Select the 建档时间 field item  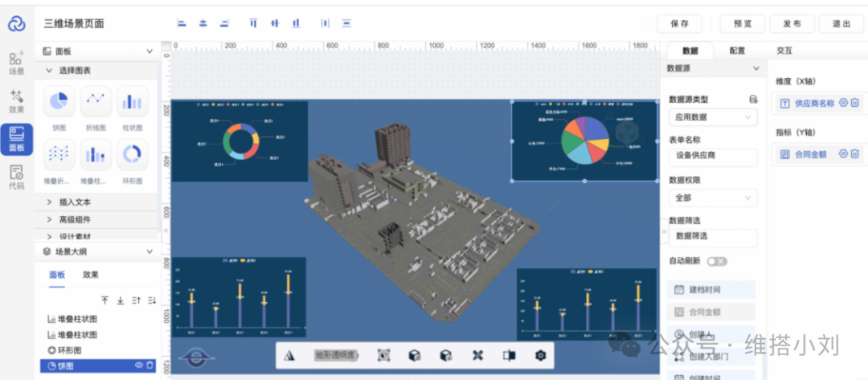coord(710,290)
